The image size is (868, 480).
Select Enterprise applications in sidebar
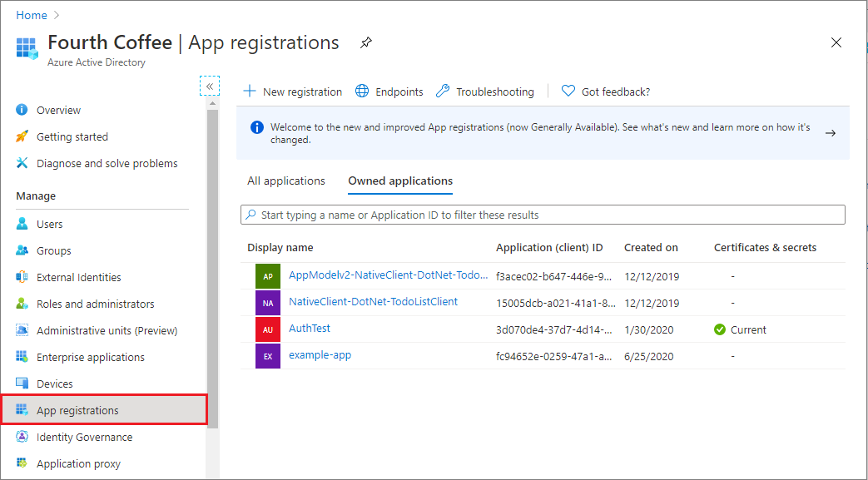point(86,356)
